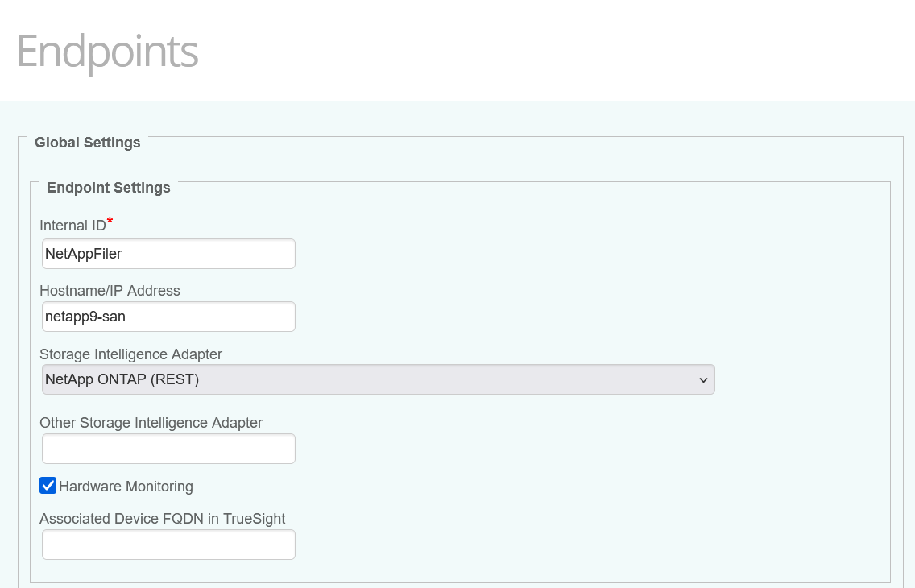Select the Hostname/IP Address text box
This screenshot has height=588, width=915.
(x=168, y=317)
